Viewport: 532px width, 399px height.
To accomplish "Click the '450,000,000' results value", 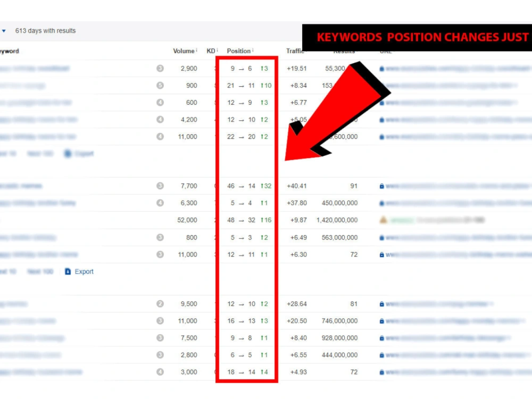I will tap(339, 203).
